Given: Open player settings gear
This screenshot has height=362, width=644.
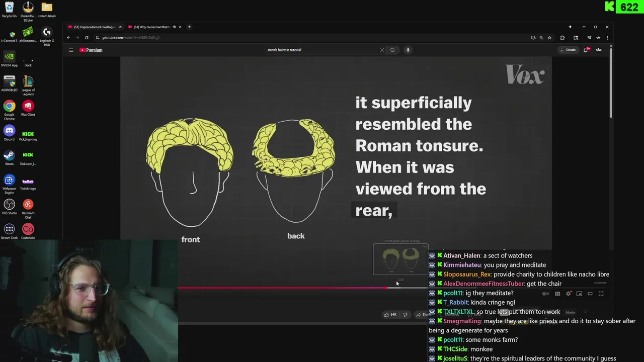Looking at the screenshot, I should 569,294.
